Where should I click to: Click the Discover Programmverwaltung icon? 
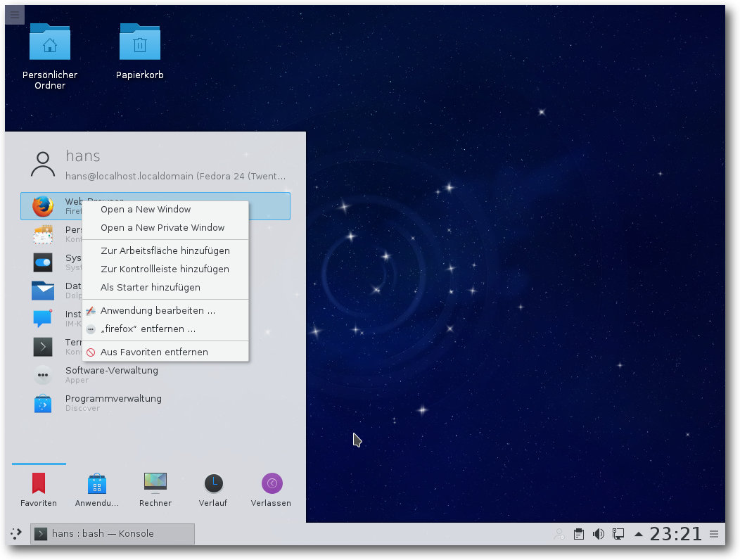click(x=43, y=403)
